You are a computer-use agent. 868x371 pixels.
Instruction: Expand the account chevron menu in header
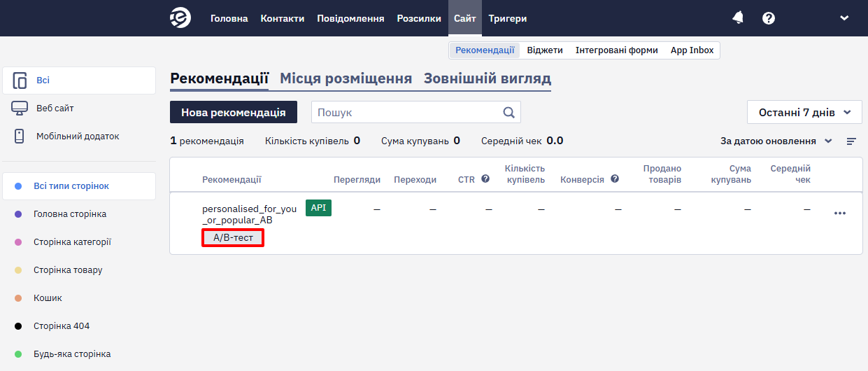[844, 18]
